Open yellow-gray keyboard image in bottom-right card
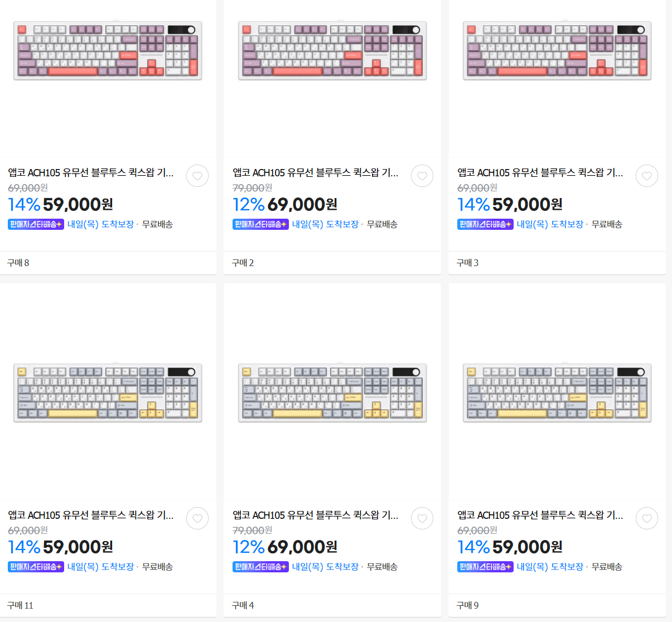Screen dimensions: 672x622 [x=557, y=393]
